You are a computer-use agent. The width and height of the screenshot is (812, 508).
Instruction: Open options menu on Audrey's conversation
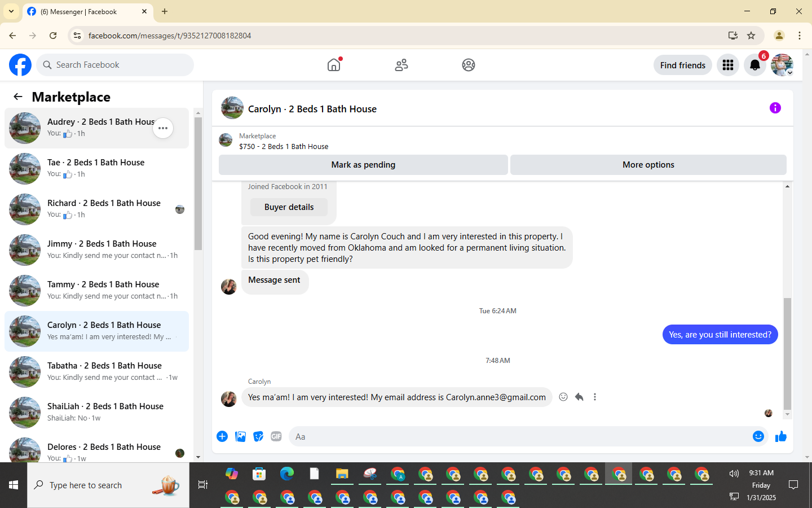[x=163, y=128]
